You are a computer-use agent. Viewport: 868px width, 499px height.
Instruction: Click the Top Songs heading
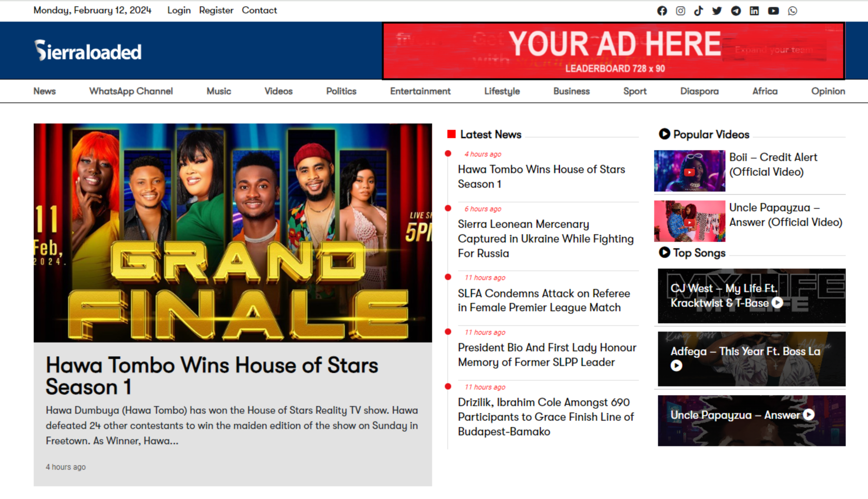(x=699, y=253)
